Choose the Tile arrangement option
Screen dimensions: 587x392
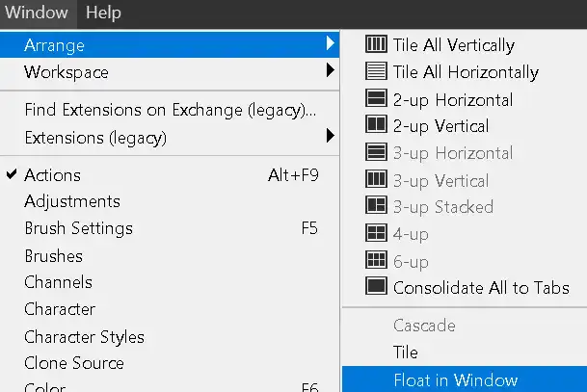tap(406, 353)
